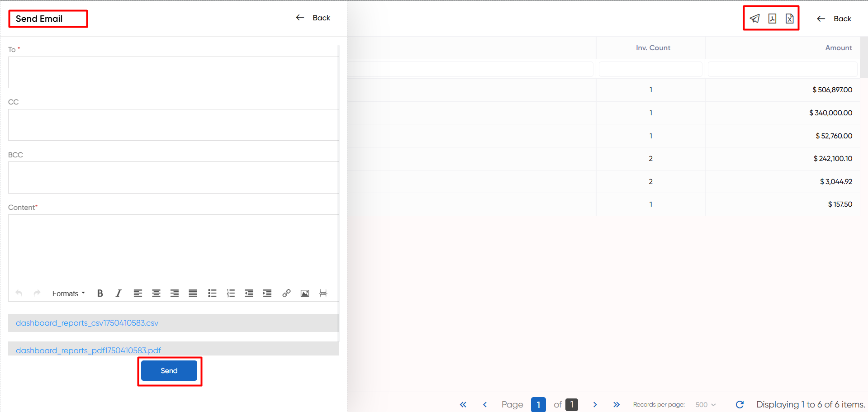Select the $ 242,100.10 amount cell

(783, 159)
